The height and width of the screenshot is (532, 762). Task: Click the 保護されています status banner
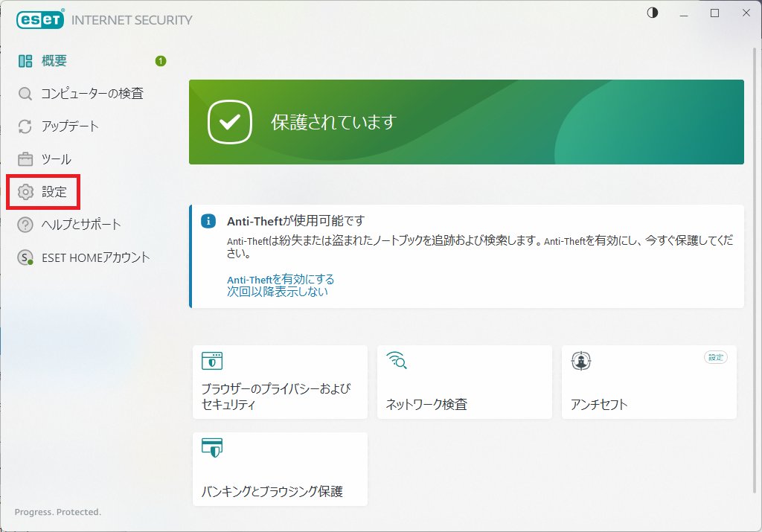(467, 122)
